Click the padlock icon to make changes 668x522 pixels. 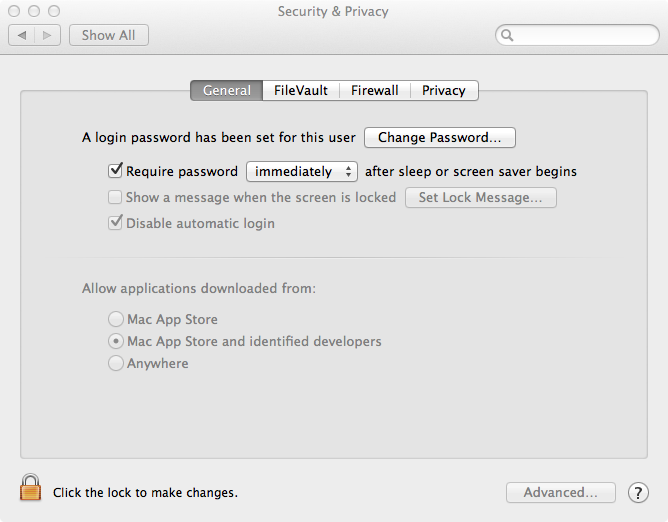click(31, 488)
